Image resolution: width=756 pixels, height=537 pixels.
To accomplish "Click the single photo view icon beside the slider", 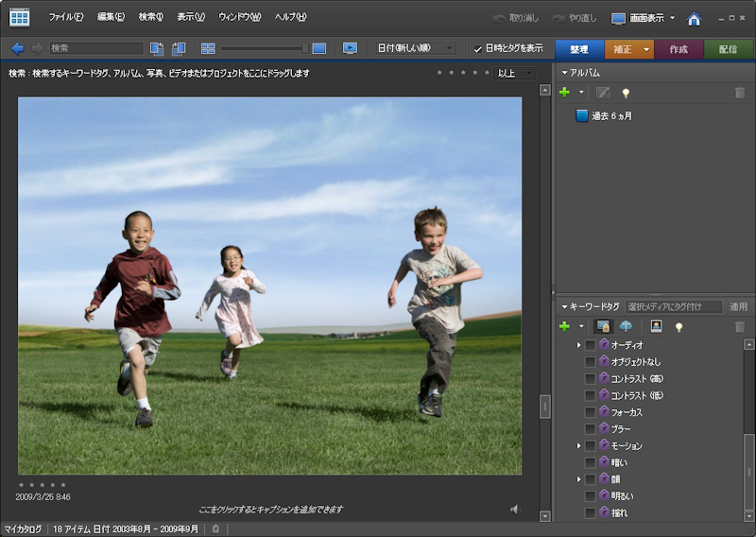I will (319, 48).
